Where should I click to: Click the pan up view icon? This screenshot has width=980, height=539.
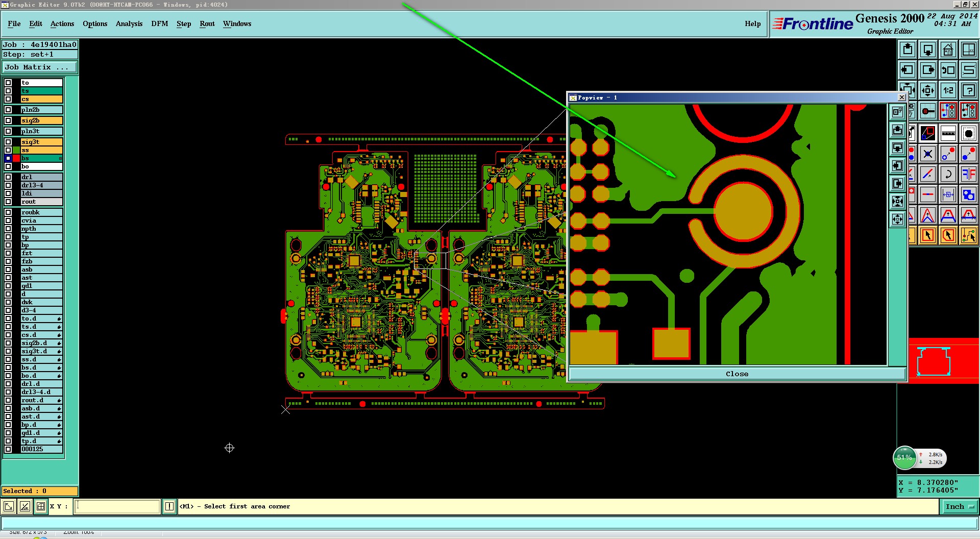[908, 50]
